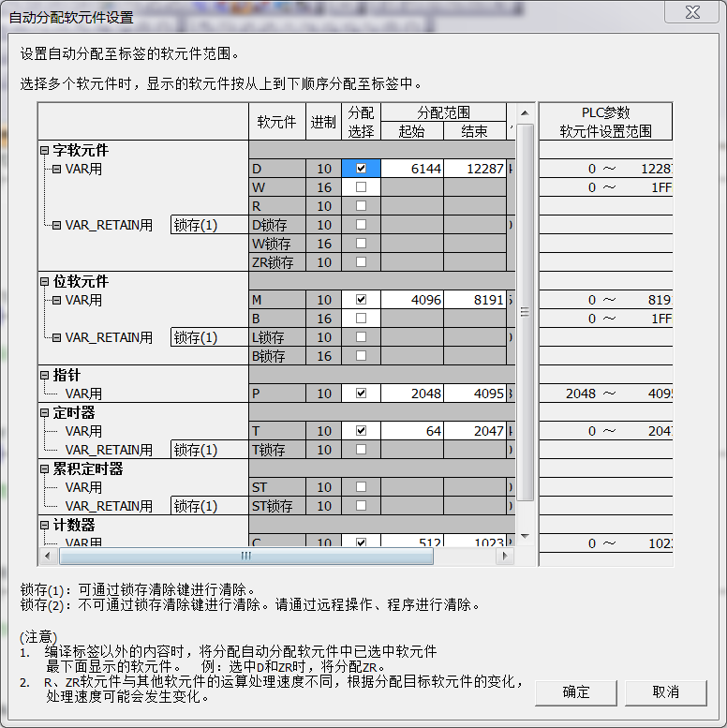Open the 锁存(1) box for word device VAR_RETAIN
The image size is (727, 728).
tap(209, 225)
